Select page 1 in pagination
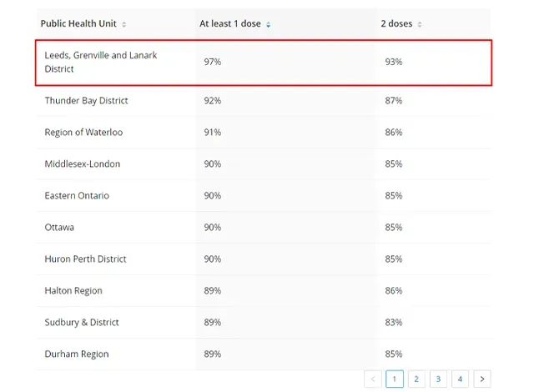The image size is (534, 392). pos(395,379)
